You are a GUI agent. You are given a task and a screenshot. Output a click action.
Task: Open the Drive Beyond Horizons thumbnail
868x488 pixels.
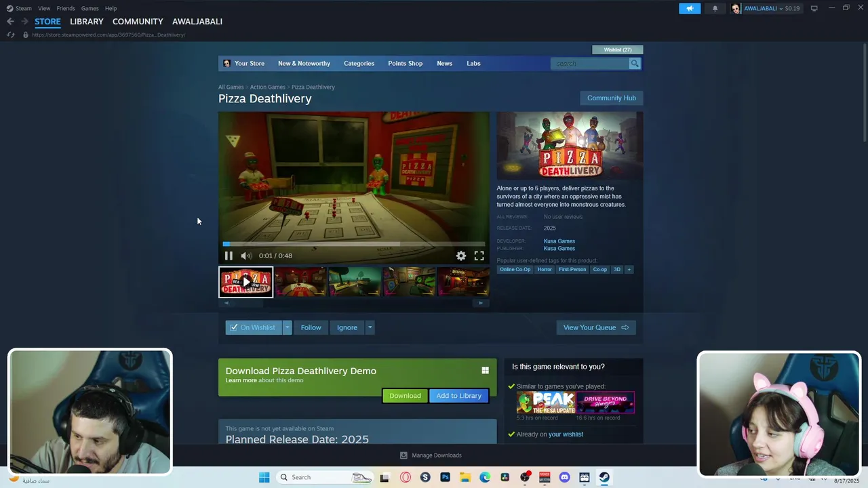[x=606, y=403]
